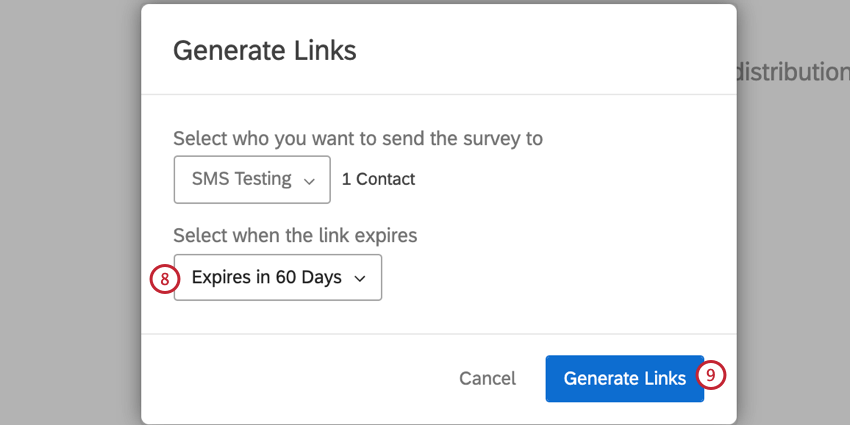Cancel the Generate Links dialog
This screenshot has width=850, height=425.
pos(487,378)
